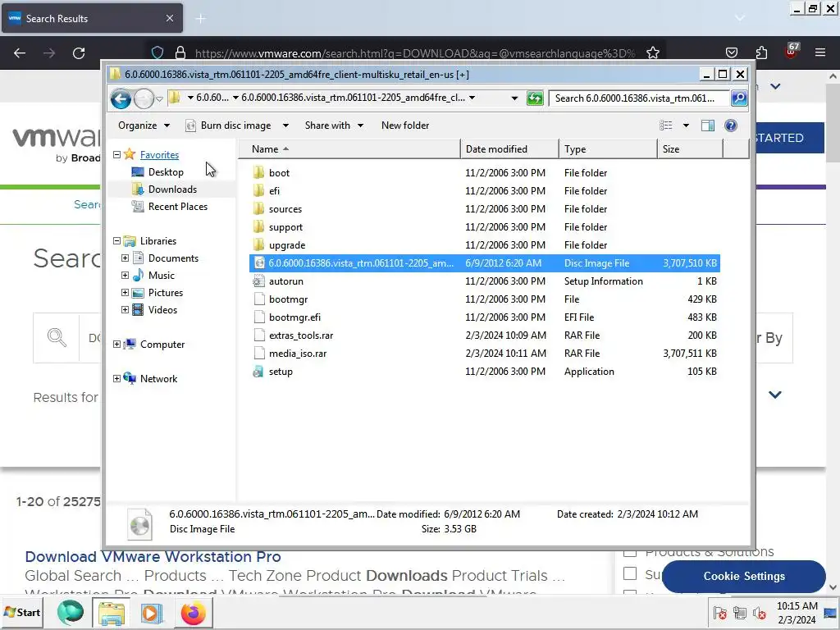Select the support folder
The width and height of the screenshot is (840, 630).
(485, 227)
